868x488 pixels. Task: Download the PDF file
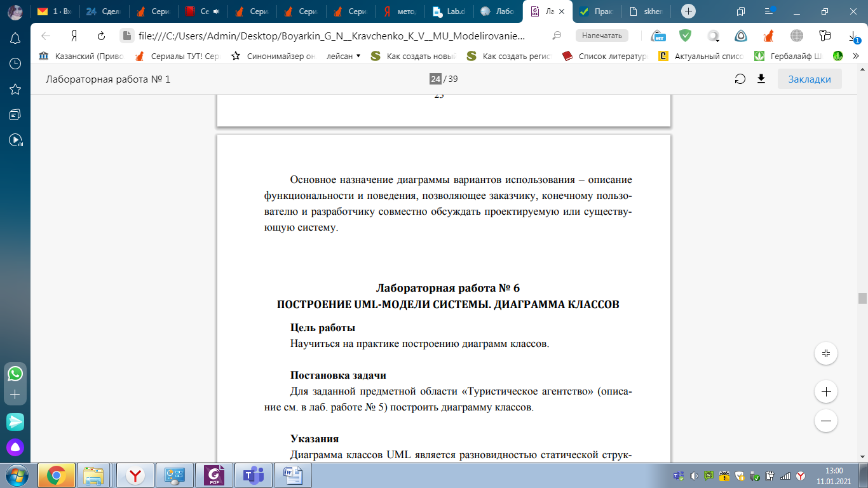[x=761, y=79]
